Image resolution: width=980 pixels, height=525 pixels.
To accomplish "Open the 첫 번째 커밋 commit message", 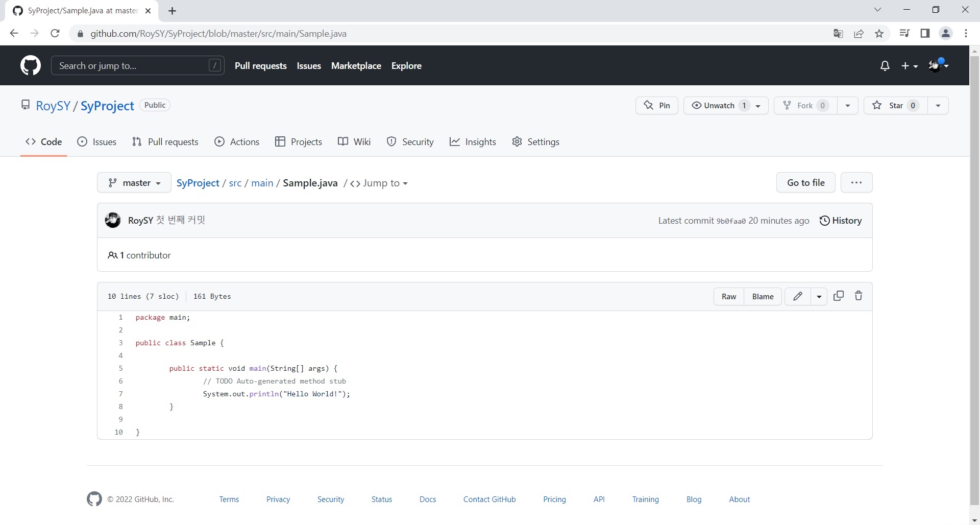I will point(181,220).
